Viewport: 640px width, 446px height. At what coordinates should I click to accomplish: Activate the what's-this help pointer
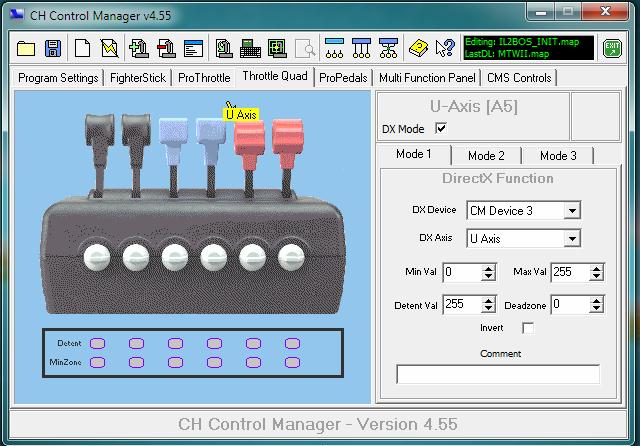point(445,49)
